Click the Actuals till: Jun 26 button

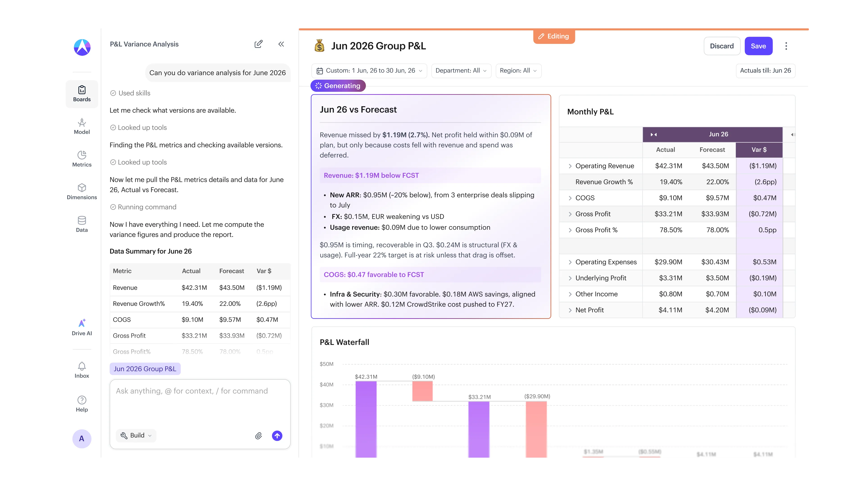pos(765,71)
